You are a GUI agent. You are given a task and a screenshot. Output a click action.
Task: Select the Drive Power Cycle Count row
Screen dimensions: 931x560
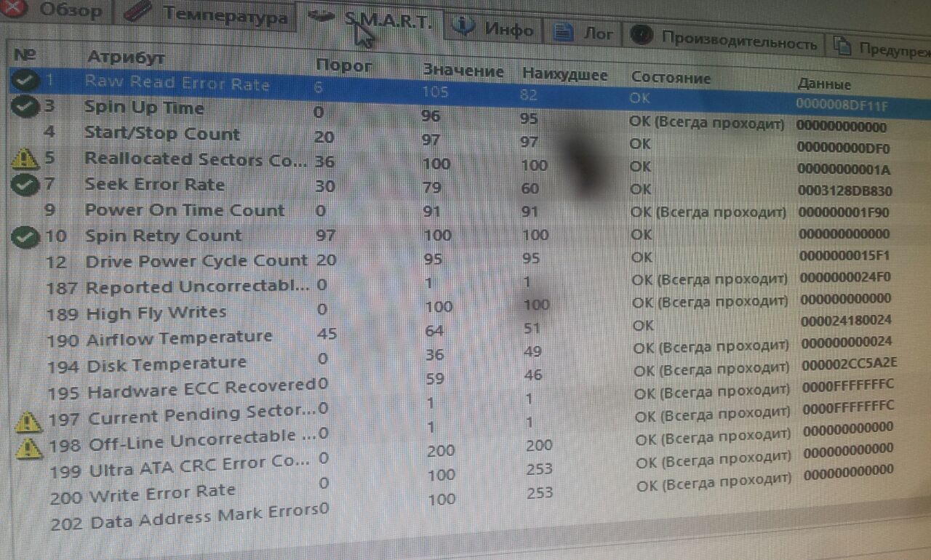(470, 259)
